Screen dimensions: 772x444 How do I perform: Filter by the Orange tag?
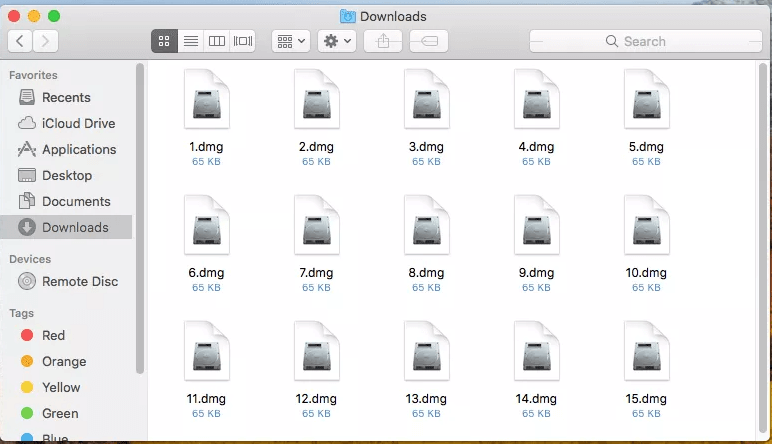click(66, 361)
